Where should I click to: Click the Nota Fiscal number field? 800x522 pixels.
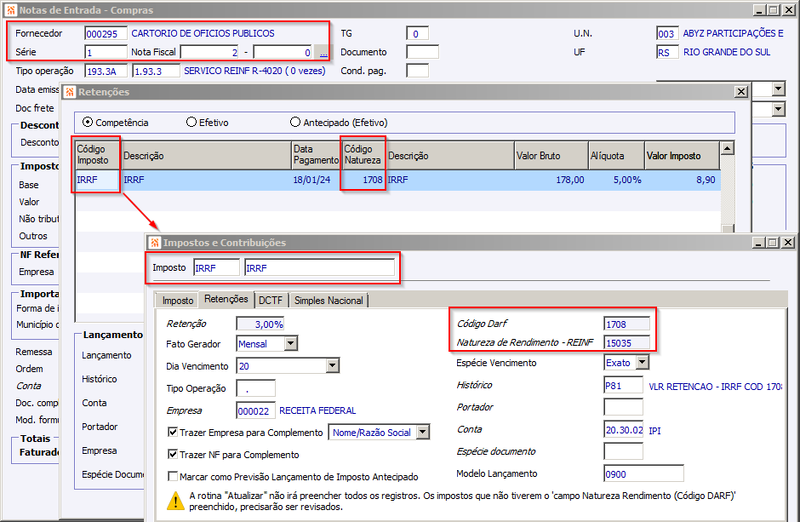(x=210, y=53)
